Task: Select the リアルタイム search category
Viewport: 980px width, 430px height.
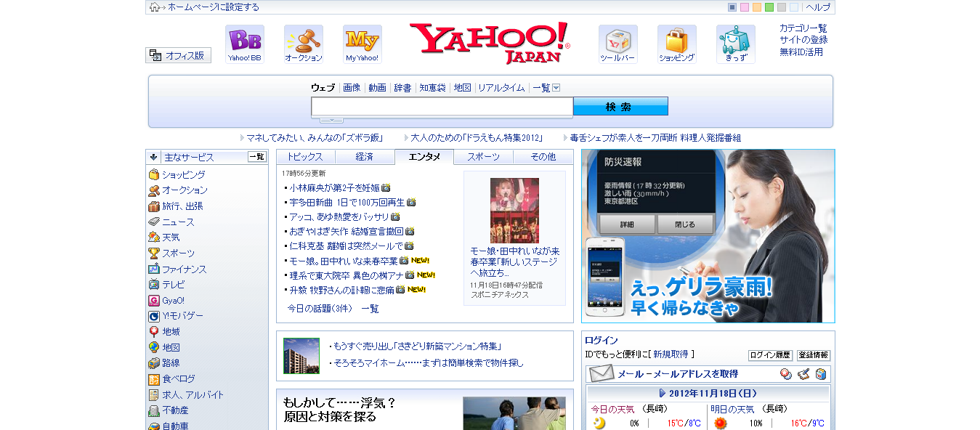Action: pyautogui.click(x=501, y=88)
